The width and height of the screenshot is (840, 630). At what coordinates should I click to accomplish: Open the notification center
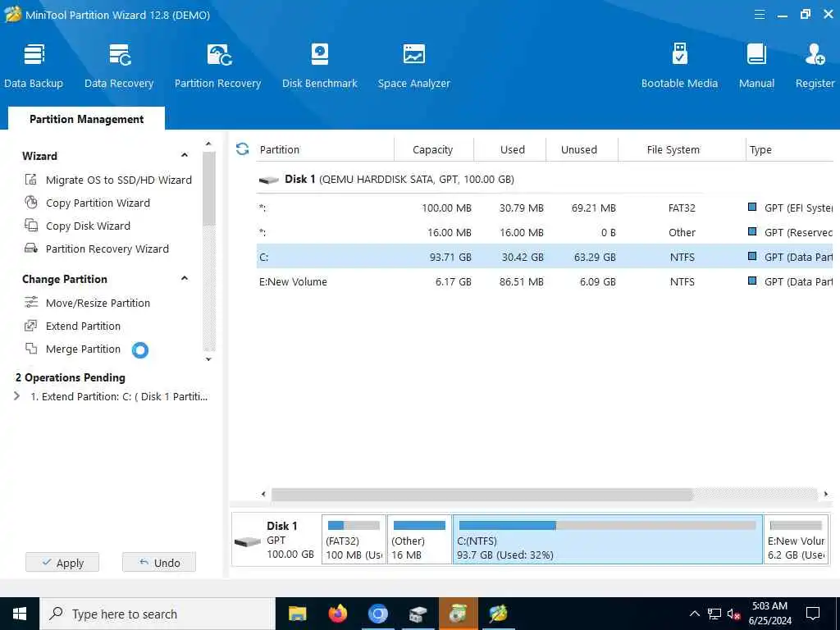(813, 614)
